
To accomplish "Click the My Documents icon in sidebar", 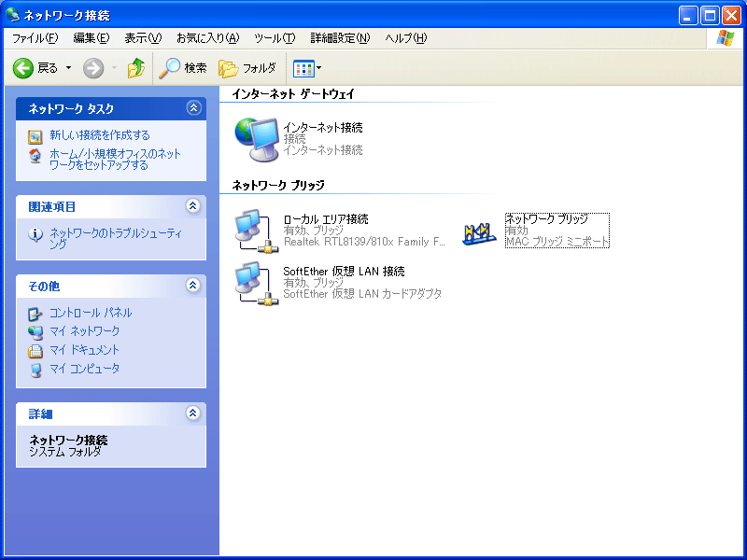I will coord(35,351).
